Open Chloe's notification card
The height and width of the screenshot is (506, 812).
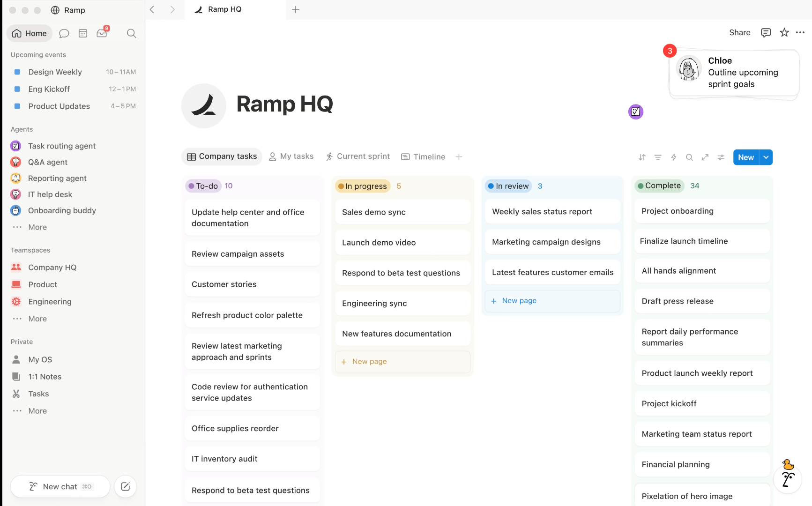pyautogui.click(x=734, y=73)
